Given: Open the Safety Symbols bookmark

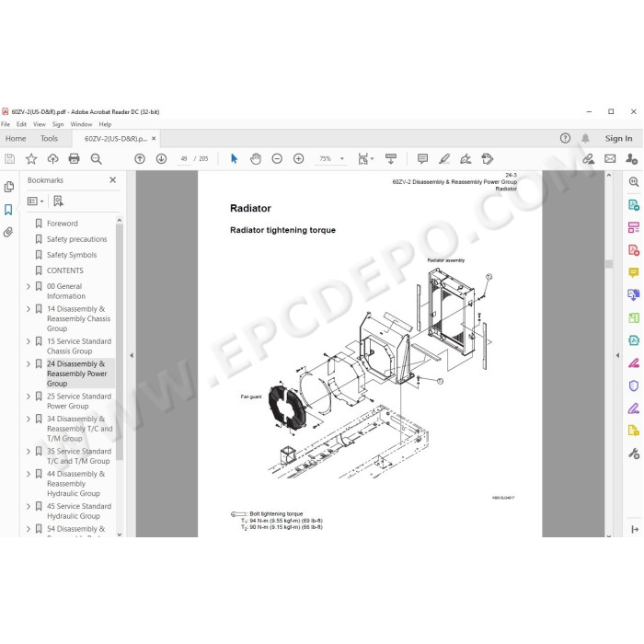Looking at the screenshot, I should pyautogui.click(x=72, y=255).
